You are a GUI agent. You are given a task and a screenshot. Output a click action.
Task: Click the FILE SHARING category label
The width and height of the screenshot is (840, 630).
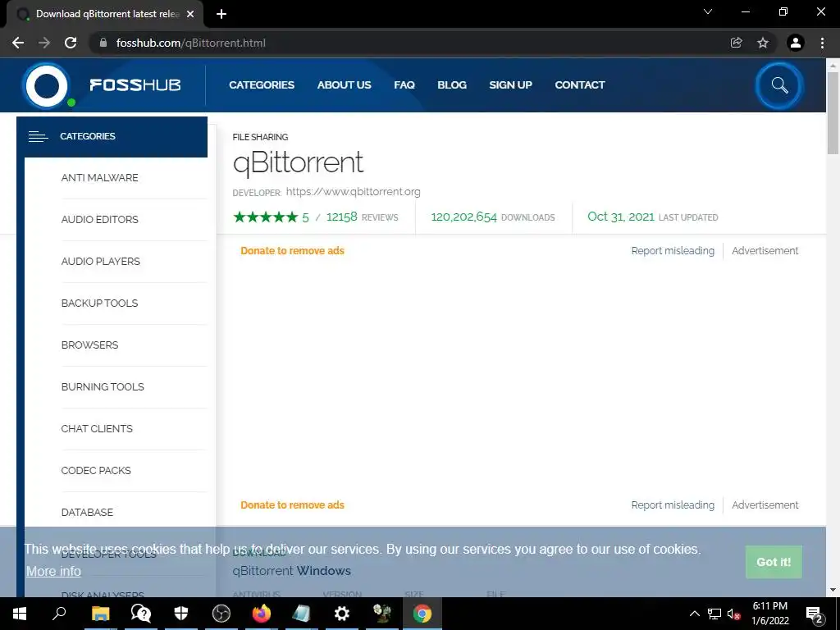click(260, 137)
